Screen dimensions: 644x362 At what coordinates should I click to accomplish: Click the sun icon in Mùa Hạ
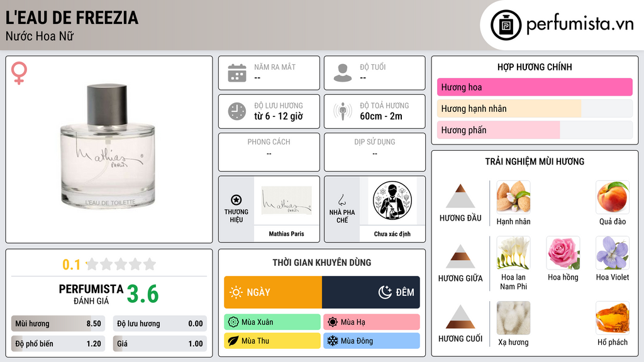333,322
